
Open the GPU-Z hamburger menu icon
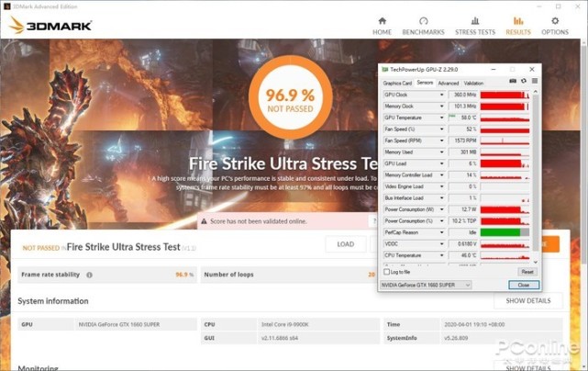(x=535, y=81)
